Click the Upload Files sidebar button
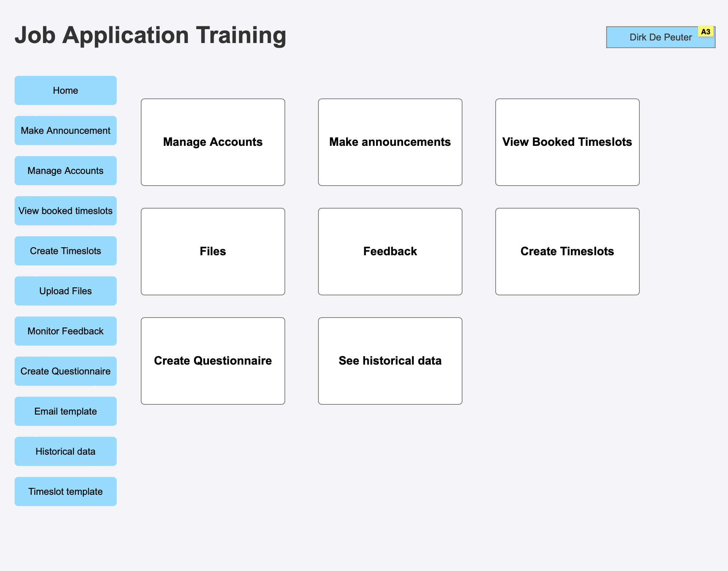Viewport: 728px width, 571px height. (65, 291)
